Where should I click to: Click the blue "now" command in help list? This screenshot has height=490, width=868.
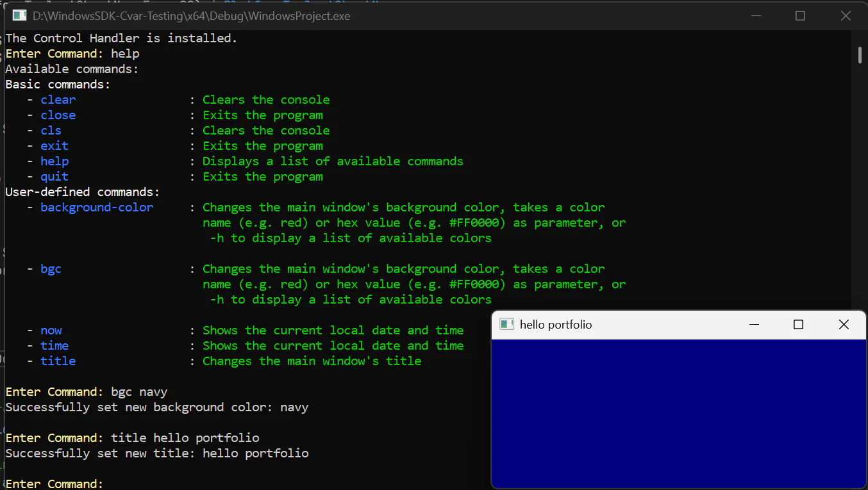coord(51,331)
